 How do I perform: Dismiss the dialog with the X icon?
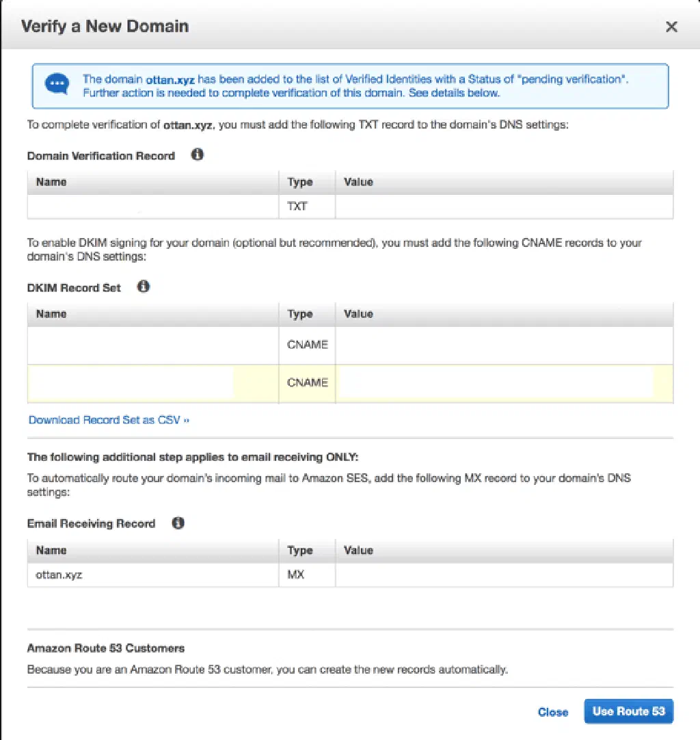click(x=671, y=27)
